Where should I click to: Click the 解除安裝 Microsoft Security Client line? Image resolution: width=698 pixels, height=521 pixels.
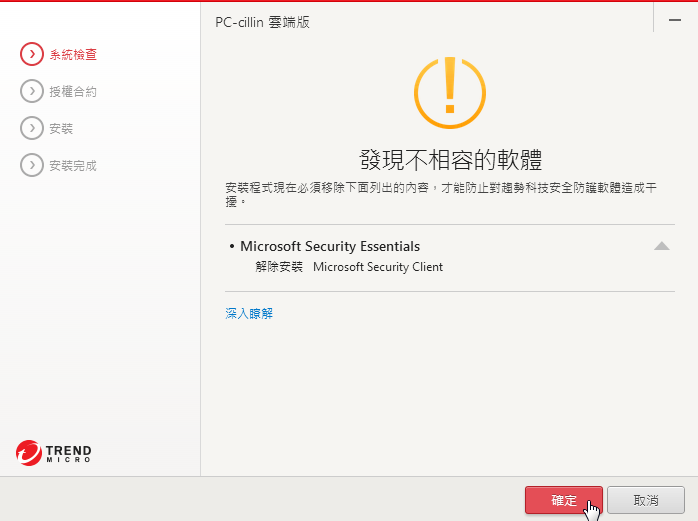(349, 267)
